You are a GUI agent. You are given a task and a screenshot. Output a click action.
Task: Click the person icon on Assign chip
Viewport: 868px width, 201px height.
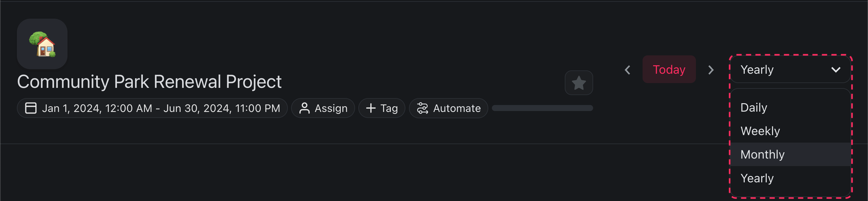[x=304, y=108]
